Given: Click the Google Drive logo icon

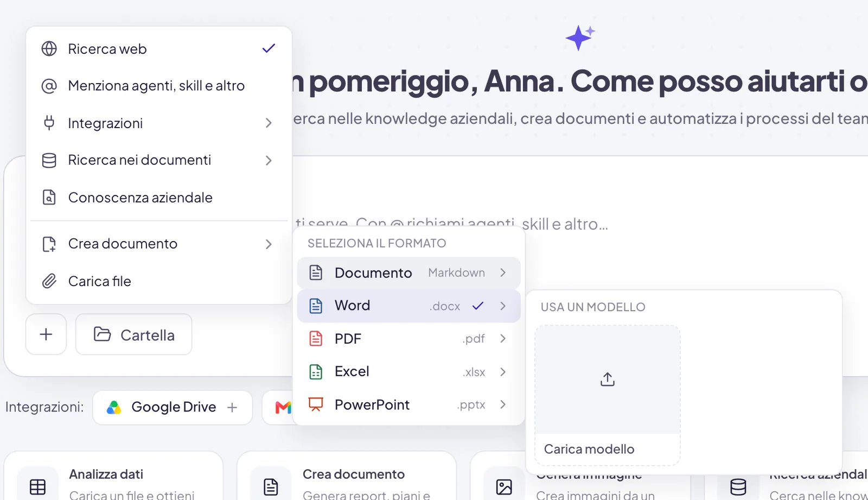Looking at the screenshot, I should (x=114, y=407).
